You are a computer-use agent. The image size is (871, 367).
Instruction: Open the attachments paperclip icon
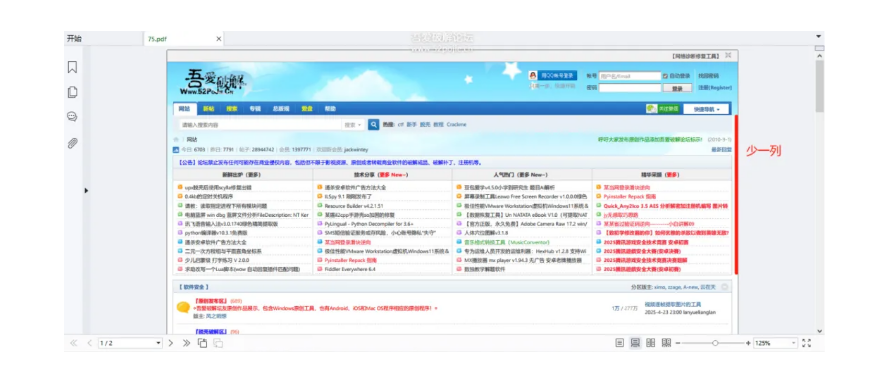72,143
